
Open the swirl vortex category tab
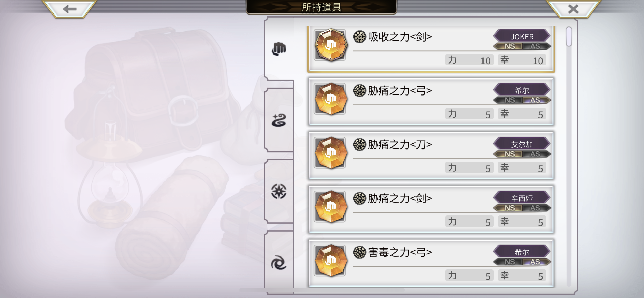point(279,263)
